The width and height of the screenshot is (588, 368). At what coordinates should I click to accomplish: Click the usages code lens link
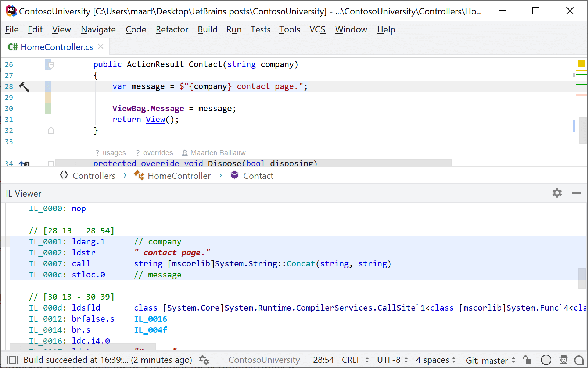point(111,152)
